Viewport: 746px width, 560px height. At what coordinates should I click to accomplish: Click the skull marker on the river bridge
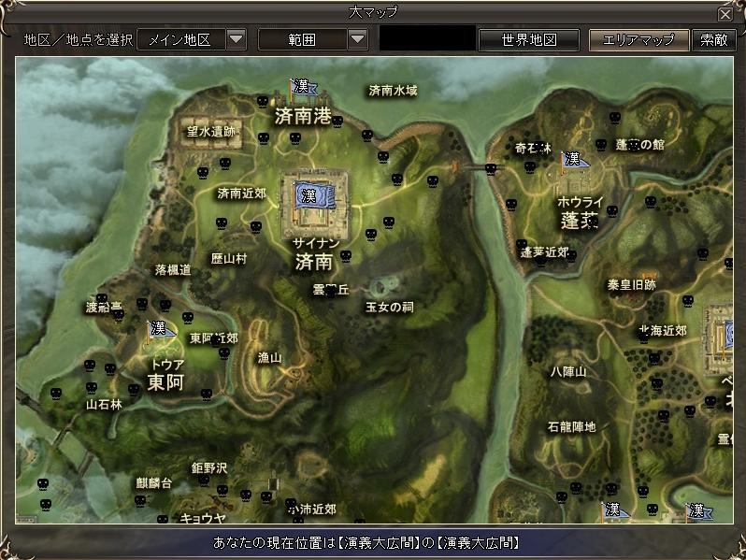point(491,168)
